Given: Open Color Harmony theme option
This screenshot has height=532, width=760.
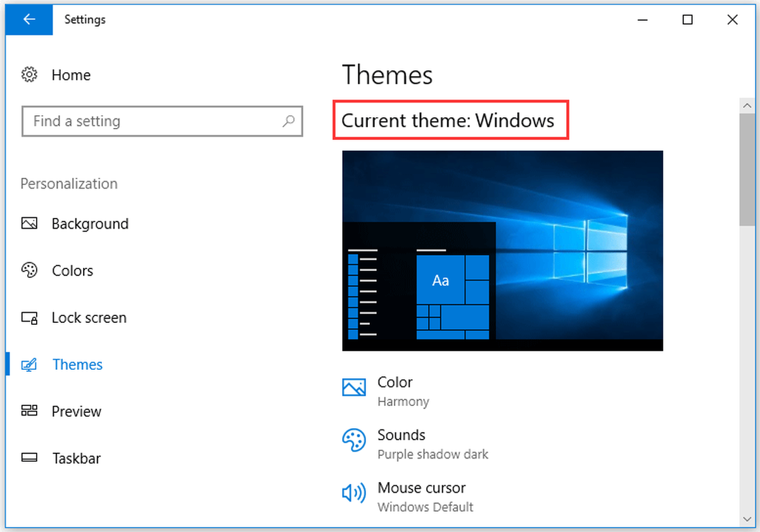Looking at the screenshot, I should tap(403, 391).
